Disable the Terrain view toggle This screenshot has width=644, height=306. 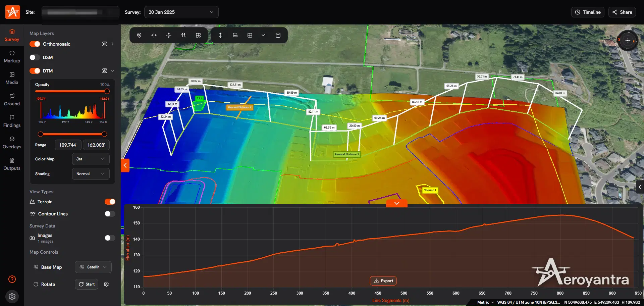(110, 202)
